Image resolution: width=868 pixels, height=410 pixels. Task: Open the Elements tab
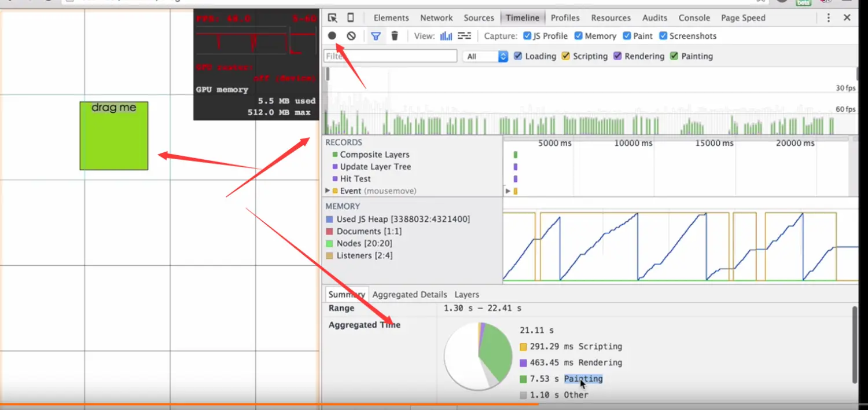[391, 18]
